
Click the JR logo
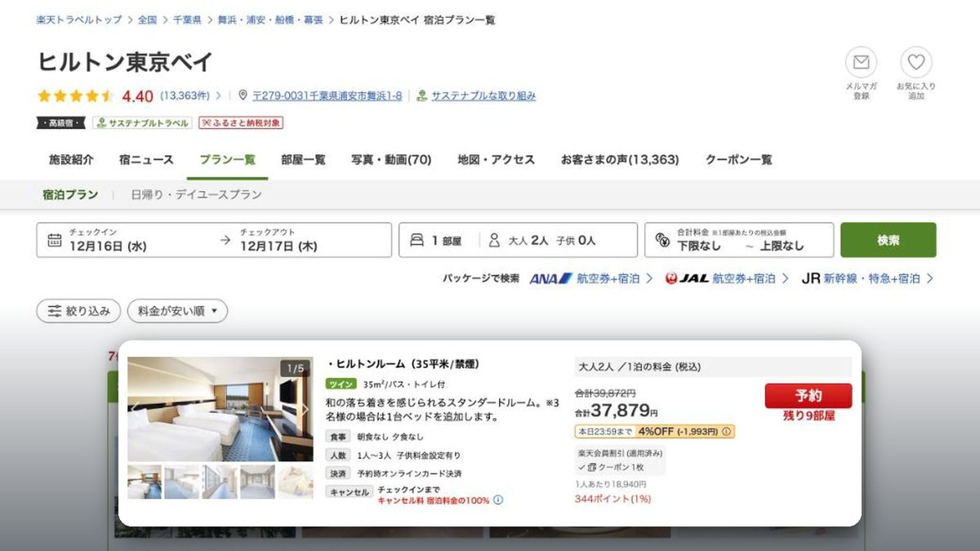click(x=810, y=278)
